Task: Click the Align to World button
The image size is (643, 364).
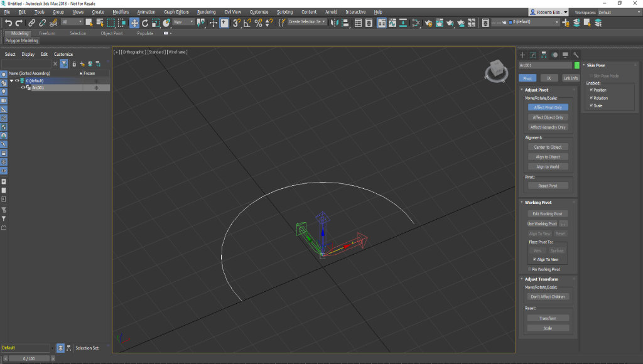Action: click(548, 167)
